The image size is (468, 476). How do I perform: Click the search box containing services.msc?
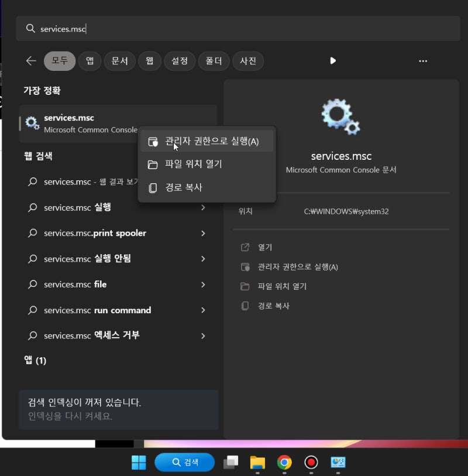[x=238, y=29]
